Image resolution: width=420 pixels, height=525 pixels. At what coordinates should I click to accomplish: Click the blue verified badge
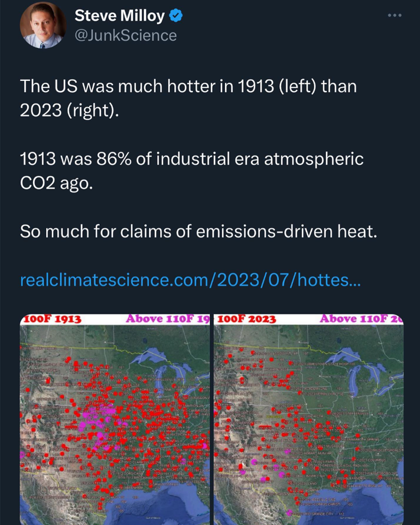175,15
